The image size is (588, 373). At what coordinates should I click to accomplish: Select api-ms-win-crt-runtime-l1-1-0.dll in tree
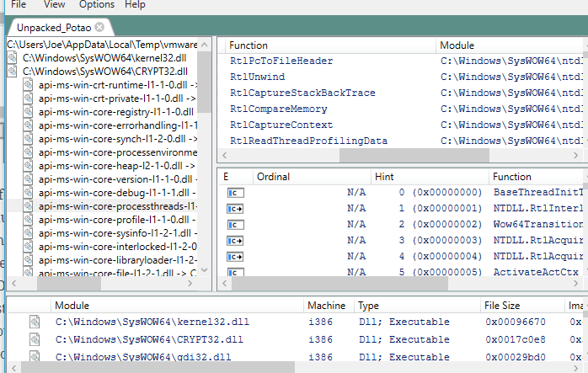tap(117, 85)
